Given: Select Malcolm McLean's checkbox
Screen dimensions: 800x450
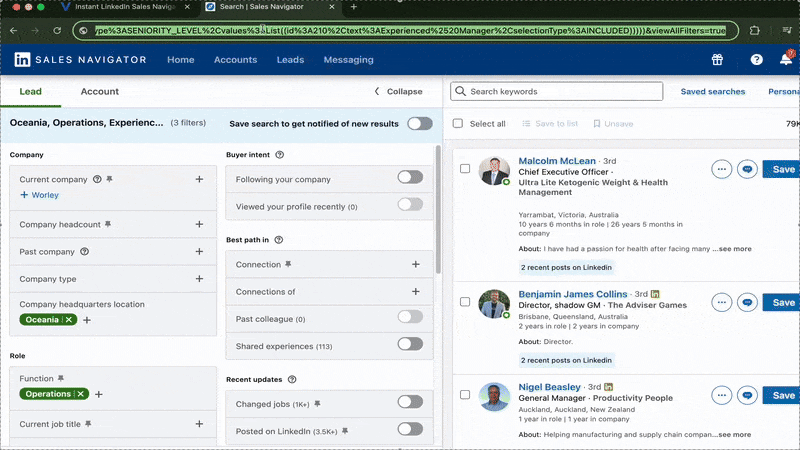Looking at the screenshot, I should tap(465, 168).
